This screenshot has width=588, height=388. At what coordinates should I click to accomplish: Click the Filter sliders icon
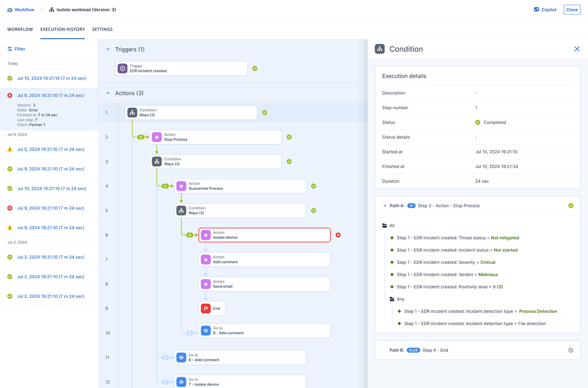pyautogui.click(x=10, y=49)
